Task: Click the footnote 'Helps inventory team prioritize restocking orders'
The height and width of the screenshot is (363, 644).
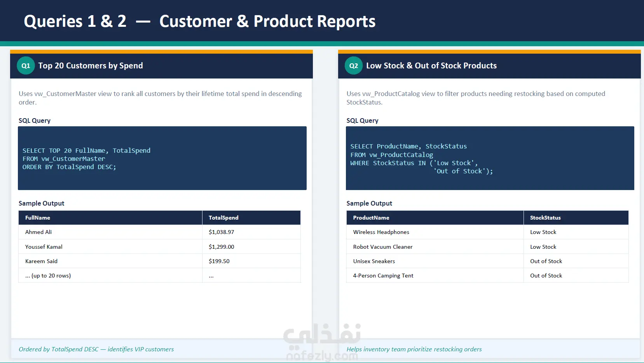Action: 414,349
